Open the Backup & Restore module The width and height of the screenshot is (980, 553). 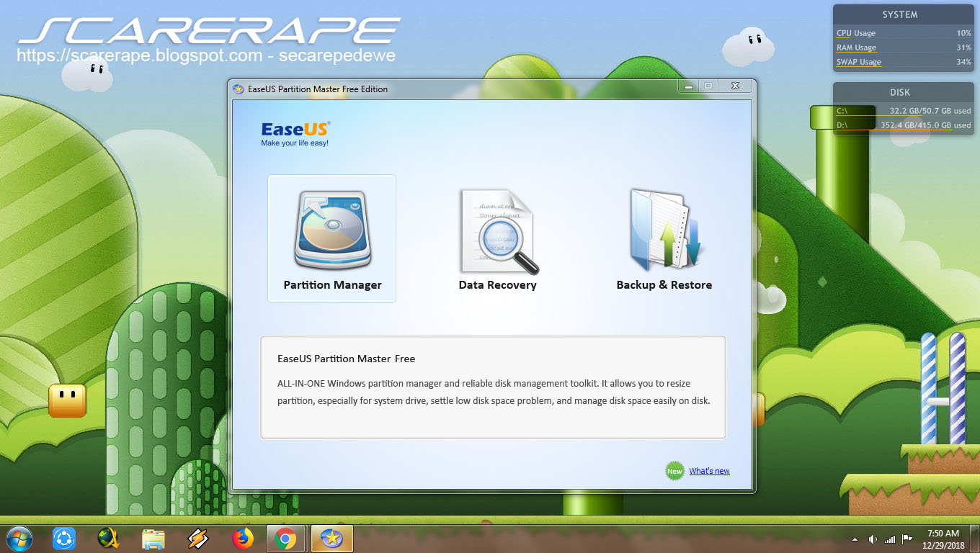pos(664,239)
